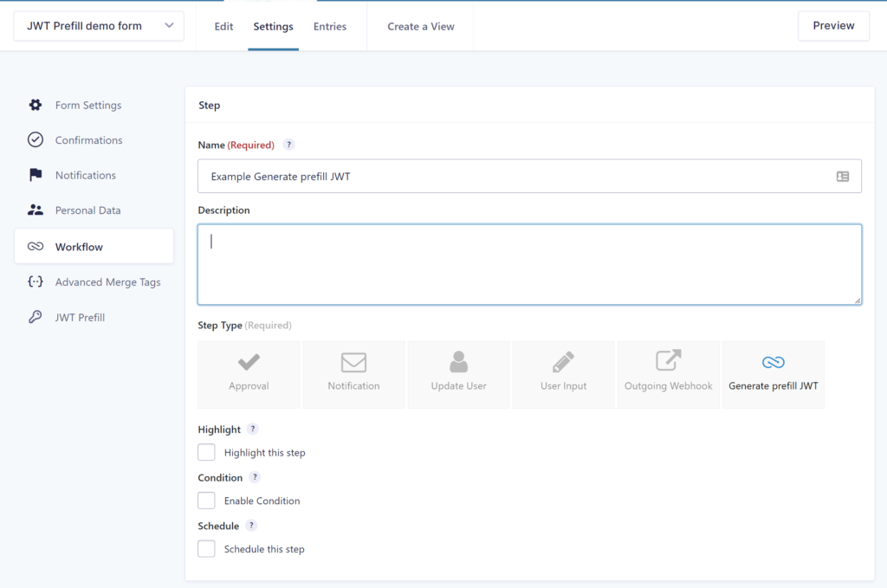Choose the User Input step type

click(x=563, y=374)
